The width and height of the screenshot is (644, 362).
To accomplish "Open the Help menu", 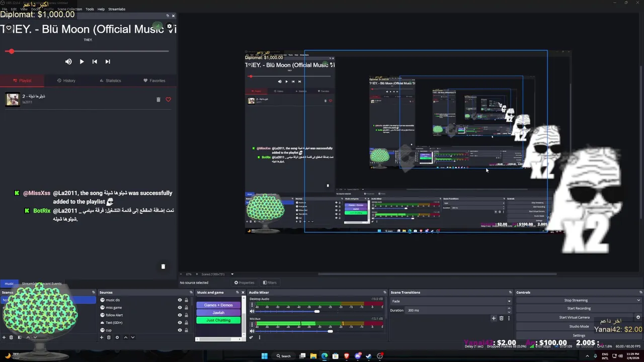I will (101, 9).
